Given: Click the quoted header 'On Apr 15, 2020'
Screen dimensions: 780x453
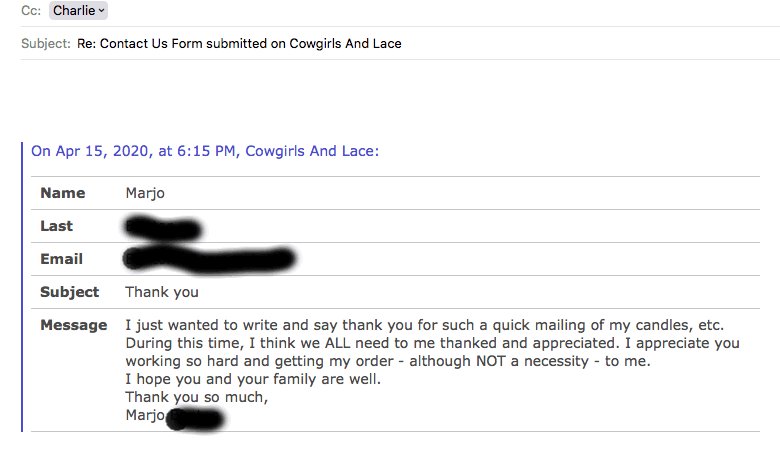Looking at the screenshot, I should tap(205, 152).
